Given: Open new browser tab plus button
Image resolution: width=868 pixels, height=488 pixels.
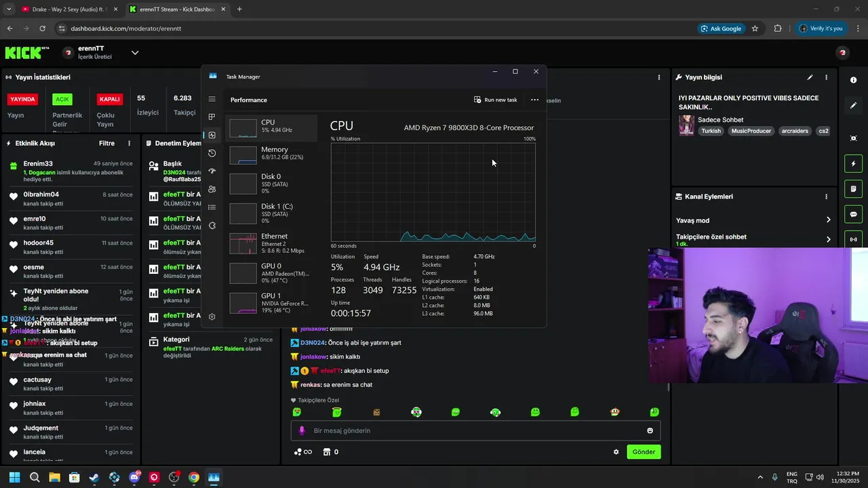Looking at the screenshot, I should click(x=239, y=9).
